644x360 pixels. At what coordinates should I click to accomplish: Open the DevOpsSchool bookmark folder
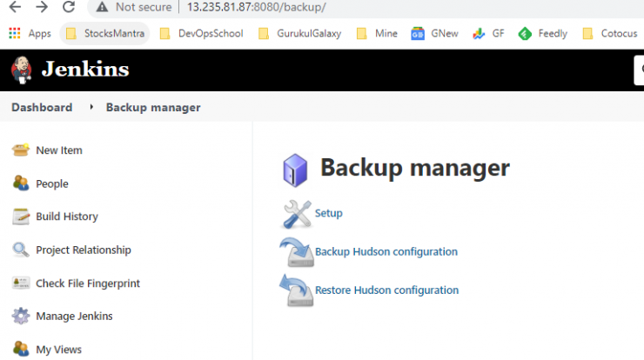click(x=202, y=34)
